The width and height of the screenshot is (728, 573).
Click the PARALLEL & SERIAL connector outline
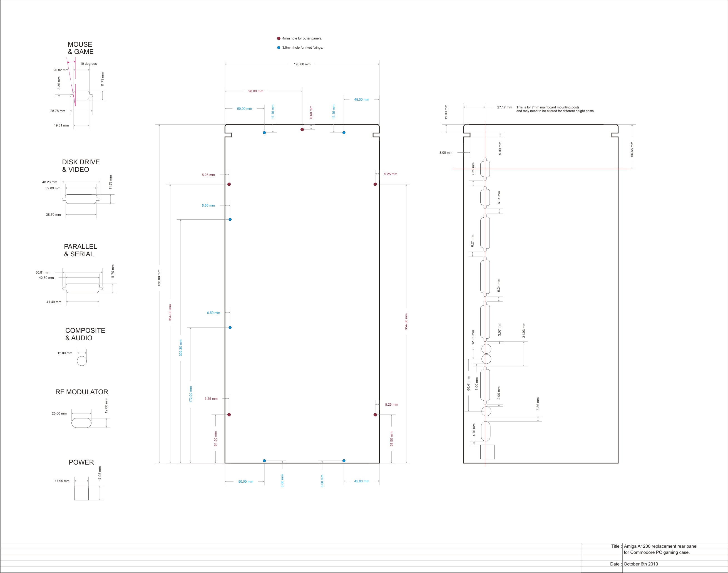pyautogui.click(x=83, y=289)
